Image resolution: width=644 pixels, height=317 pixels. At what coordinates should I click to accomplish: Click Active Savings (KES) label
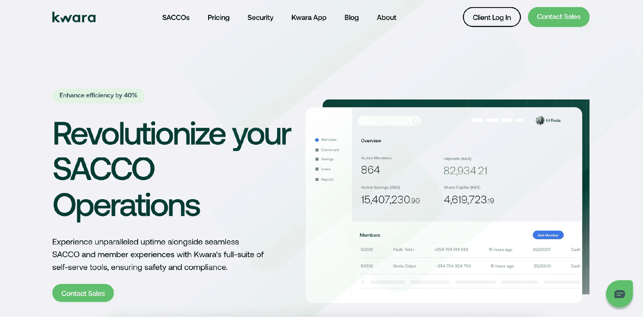tap(380, 188)
